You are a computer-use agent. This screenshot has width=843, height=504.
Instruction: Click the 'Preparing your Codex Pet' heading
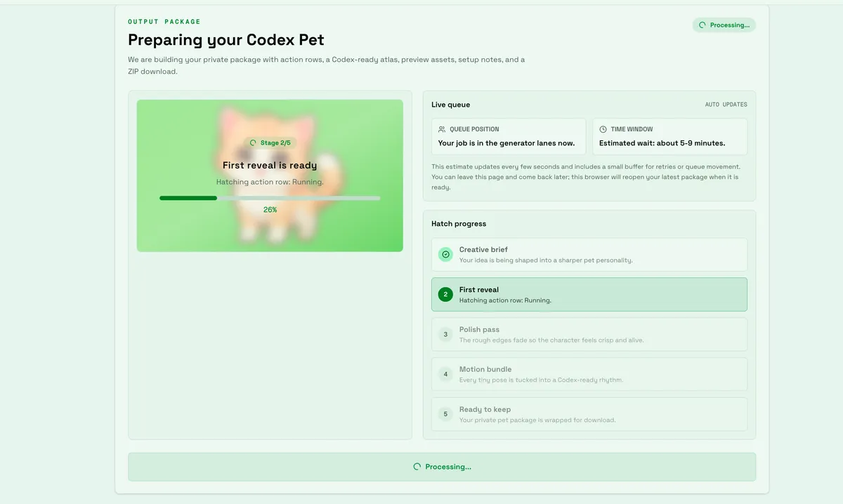coord(226,40)
